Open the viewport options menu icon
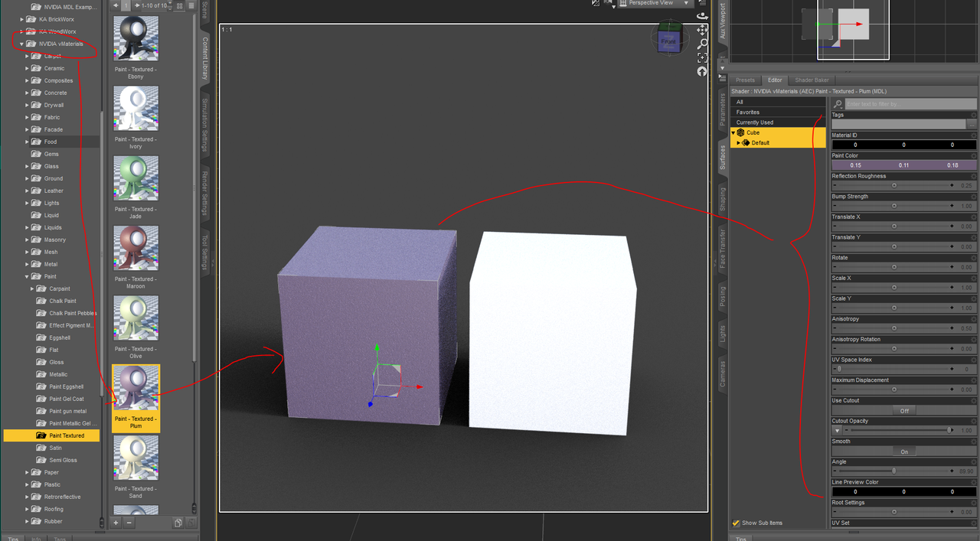 pyautogui.click(x=703, y=3)
